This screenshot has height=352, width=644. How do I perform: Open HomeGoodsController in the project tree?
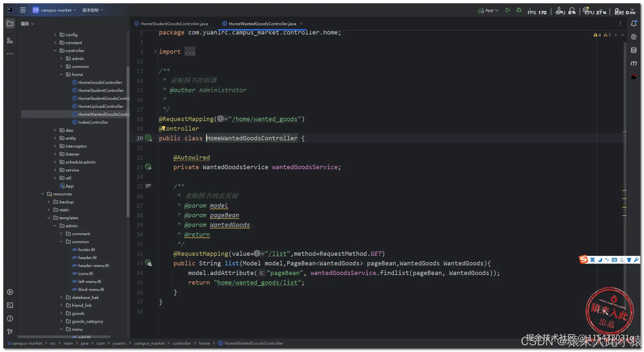(100, 82)
